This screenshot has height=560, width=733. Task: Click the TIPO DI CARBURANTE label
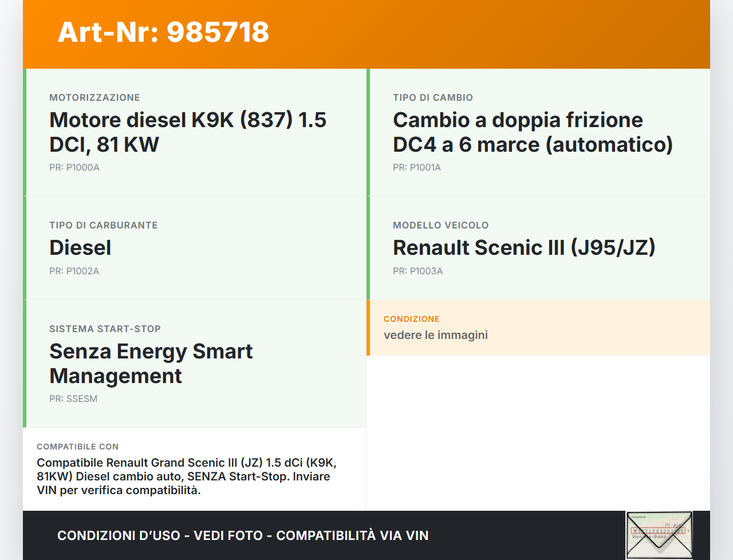pyautogui.click(x=104, y=226)
